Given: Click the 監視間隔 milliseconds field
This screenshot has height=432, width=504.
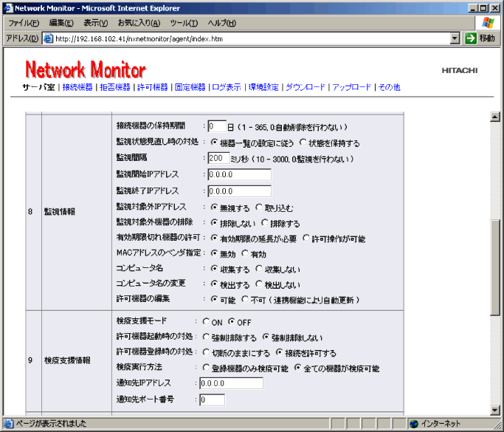Looking at the screenshot, I should pos(218,158).
